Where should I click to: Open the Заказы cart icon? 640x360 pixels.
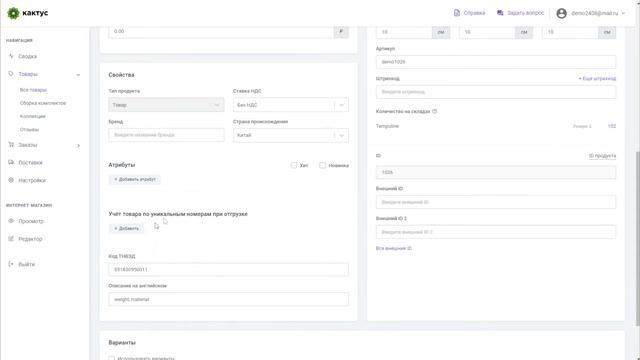(11, 144)
